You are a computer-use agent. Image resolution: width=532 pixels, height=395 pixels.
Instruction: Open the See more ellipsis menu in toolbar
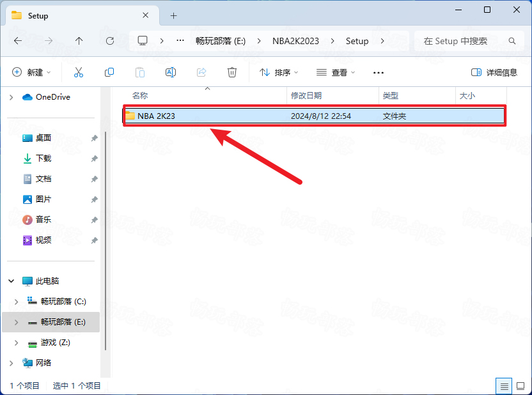click(379, 73)
